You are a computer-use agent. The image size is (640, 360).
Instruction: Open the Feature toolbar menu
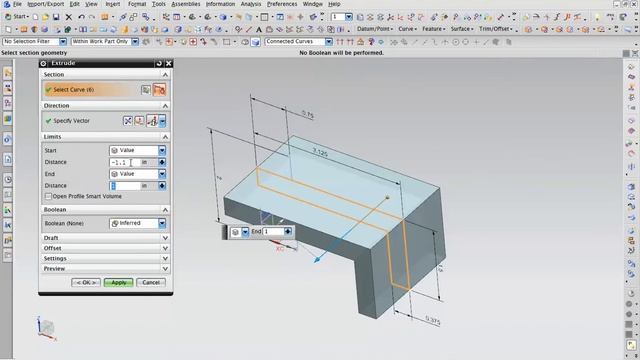pos(433,29)
